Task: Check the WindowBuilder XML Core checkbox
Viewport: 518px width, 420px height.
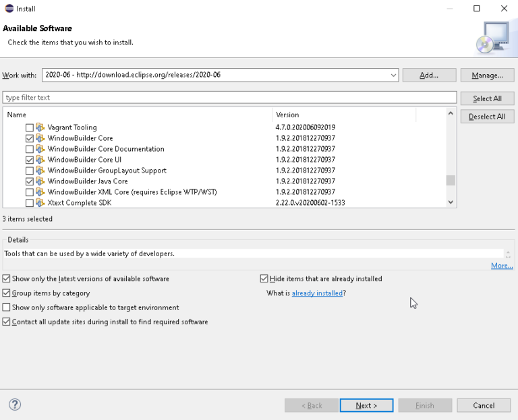Action: 30,192
